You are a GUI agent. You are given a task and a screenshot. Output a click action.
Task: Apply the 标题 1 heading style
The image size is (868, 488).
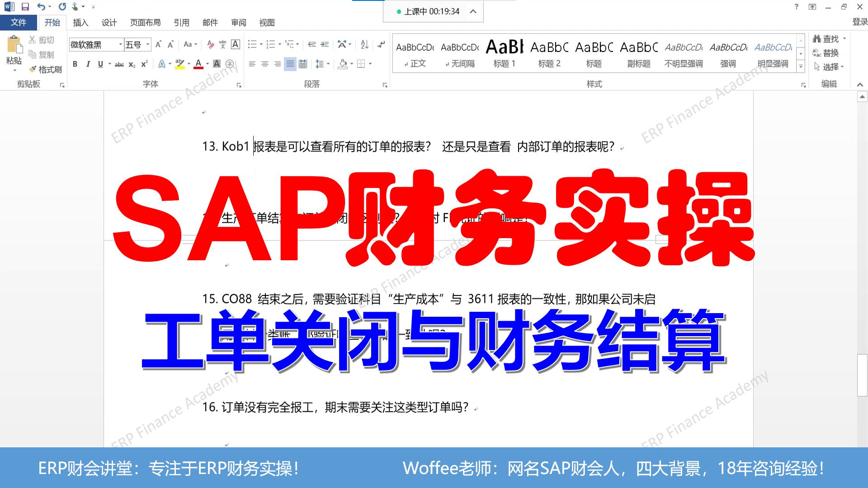[x=504, y=53]
